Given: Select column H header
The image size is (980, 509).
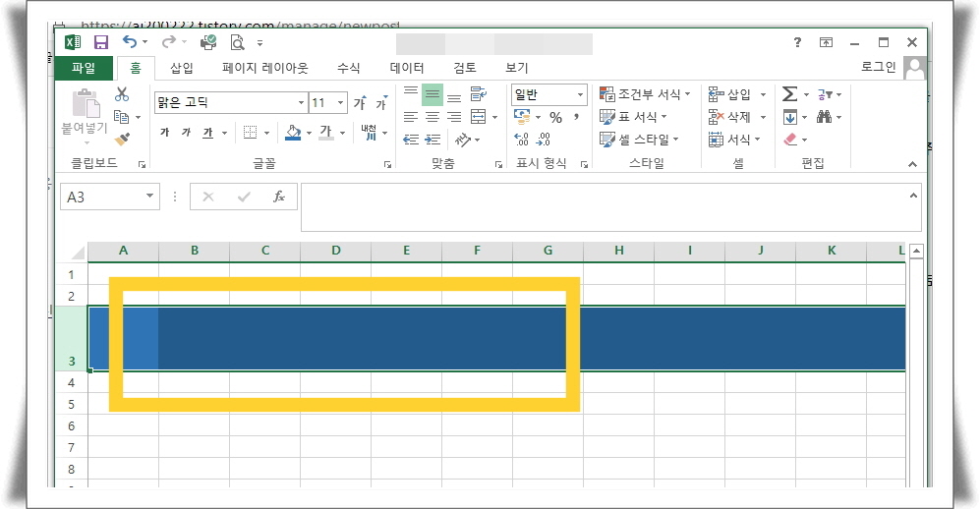Looking at the screenshot, I should pyautogui.click(x=618, y=251).
